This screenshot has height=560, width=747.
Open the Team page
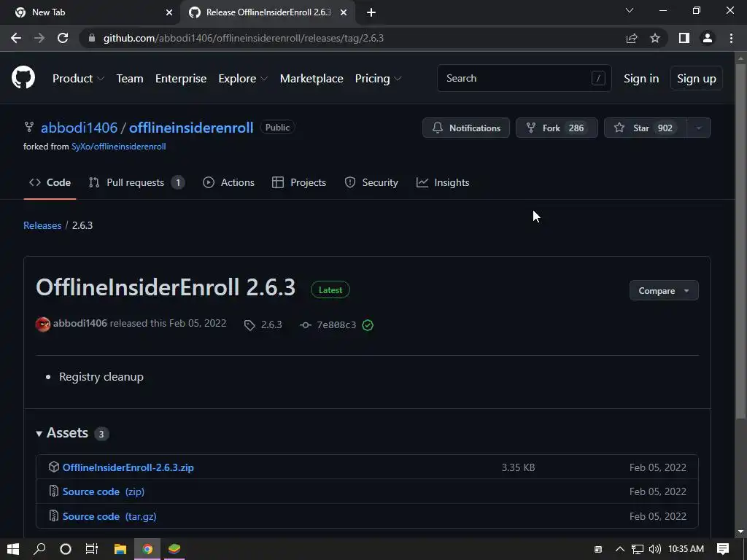coord(130,79)
